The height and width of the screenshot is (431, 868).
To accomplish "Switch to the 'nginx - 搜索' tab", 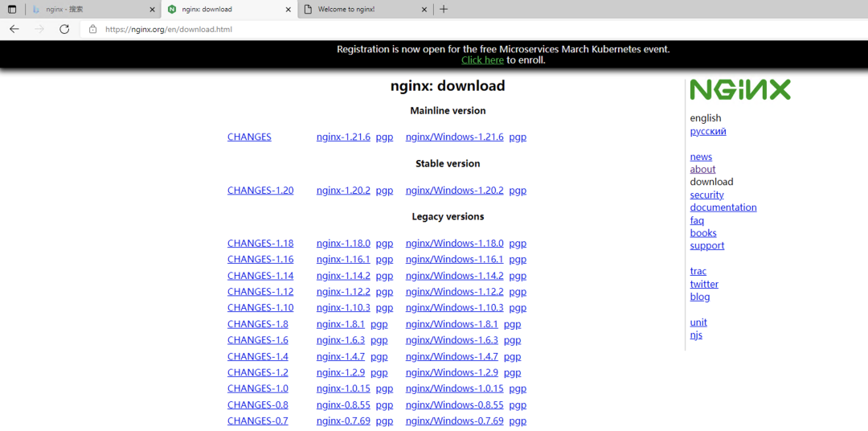I will pos(92,10).
